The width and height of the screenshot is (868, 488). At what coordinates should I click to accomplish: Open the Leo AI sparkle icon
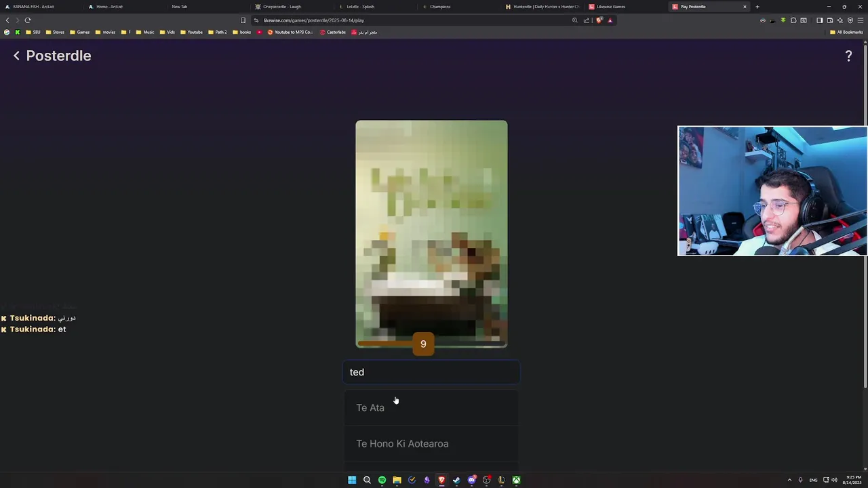840,20
